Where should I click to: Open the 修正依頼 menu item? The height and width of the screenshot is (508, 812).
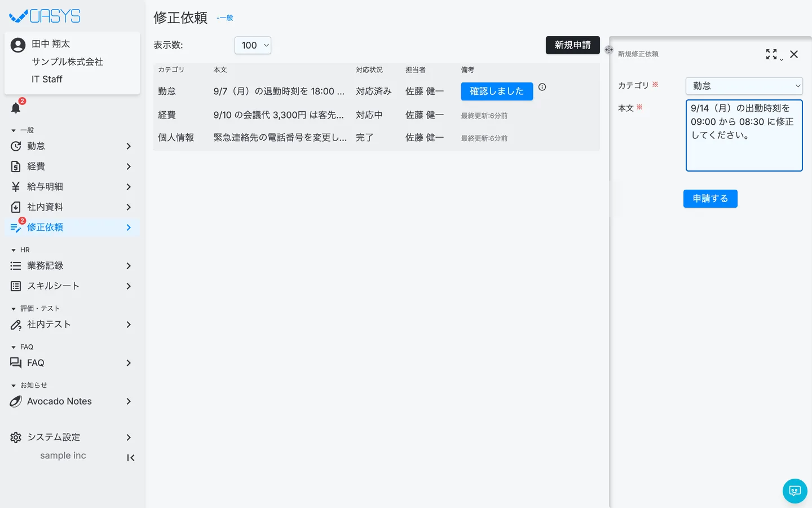click(x=72, y=227)
